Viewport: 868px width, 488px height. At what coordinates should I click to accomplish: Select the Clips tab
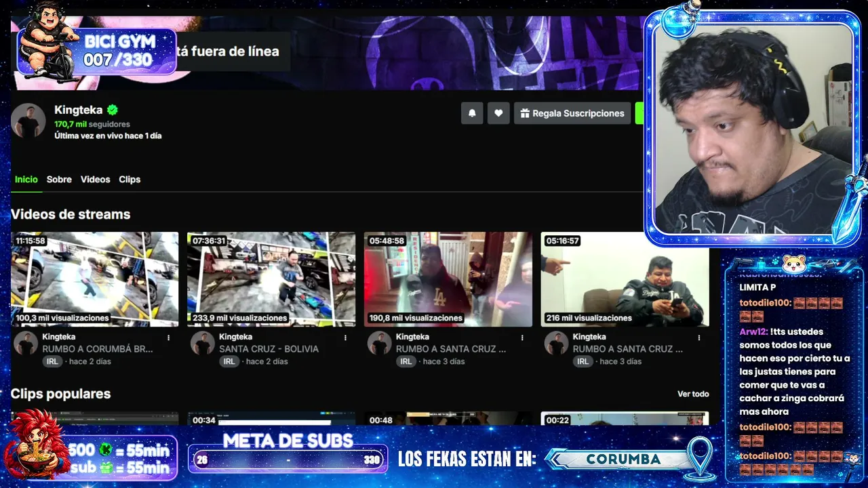click(x=130, y=180)
